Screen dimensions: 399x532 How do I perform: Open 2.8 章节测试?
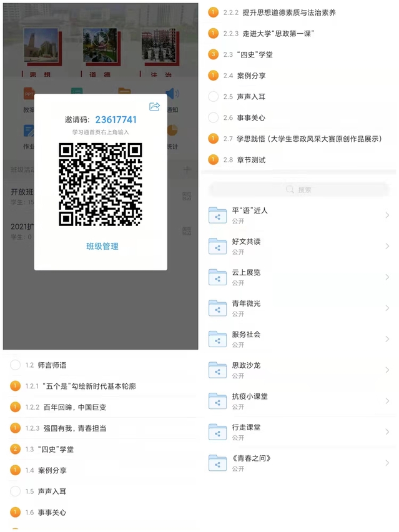click(244, 160)
